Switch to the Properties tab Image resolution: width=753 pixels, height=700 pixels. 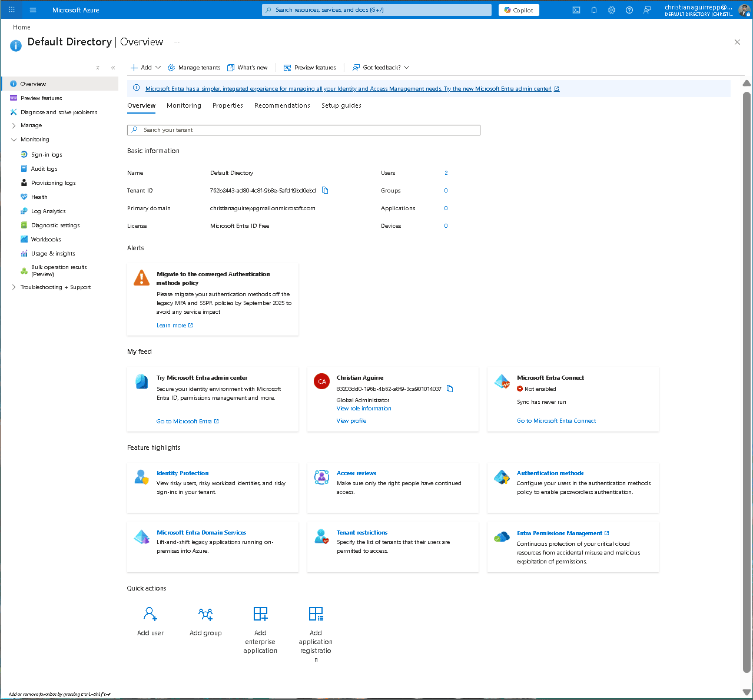click(228, 105)
